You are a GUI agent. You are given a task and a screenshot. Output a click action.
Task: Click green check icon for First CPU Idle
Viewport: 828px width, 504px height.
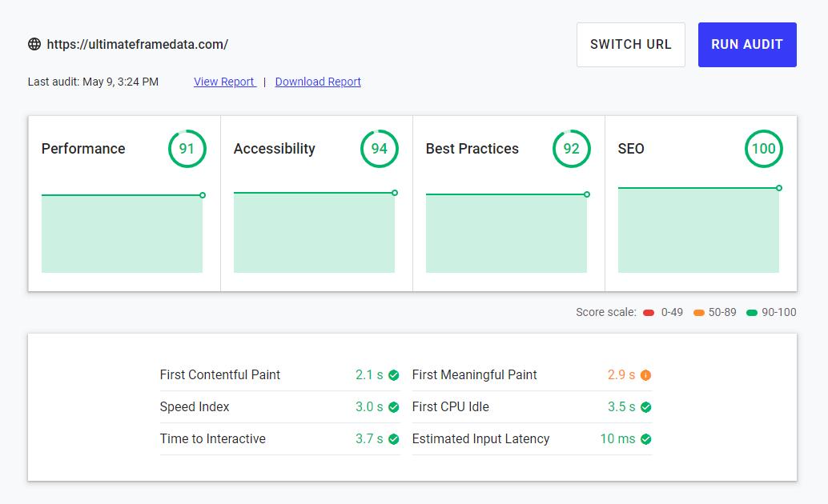point(645,407)
